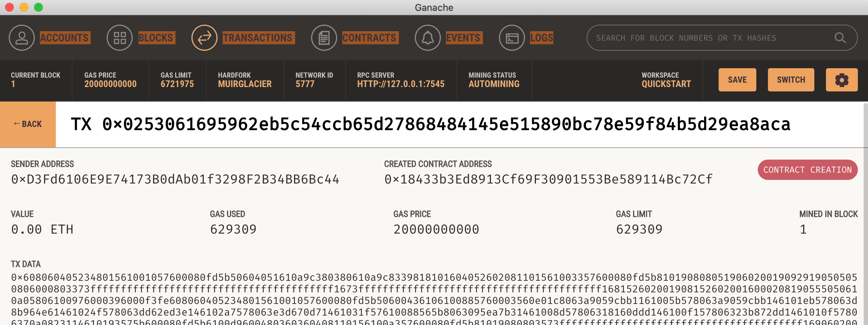Click the green macOS zoom button
This screenshot has height=325, width=868.
tap(38, 7)
